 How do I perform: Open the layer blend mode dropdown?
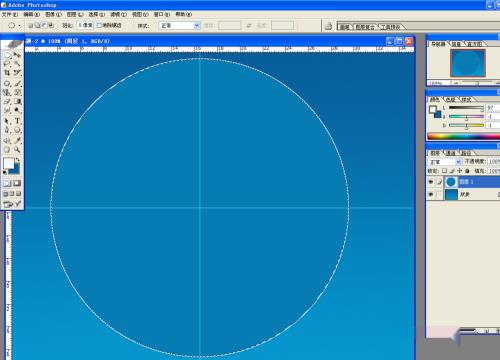[444, 162]
